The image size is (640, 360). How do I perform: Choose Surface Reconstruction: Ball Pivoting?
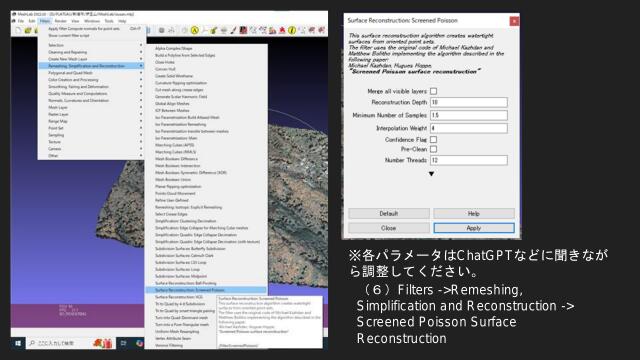[x=207, y=283]
